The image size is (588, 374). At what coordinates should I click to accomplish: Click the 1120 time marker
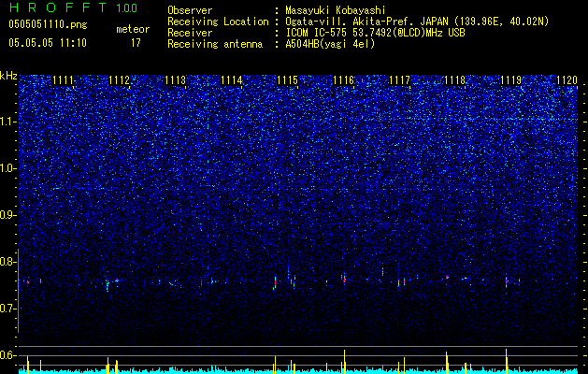click(567, 80)
